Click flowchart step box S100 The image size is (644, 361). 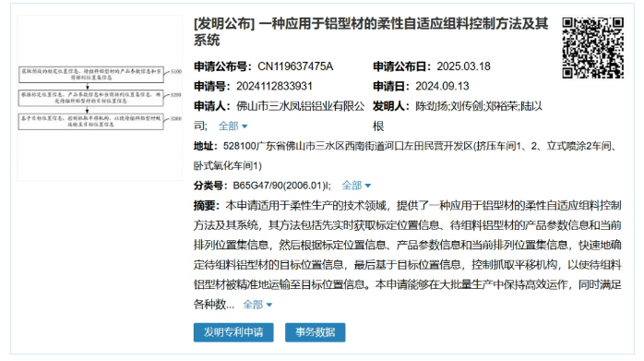[91, 75]
